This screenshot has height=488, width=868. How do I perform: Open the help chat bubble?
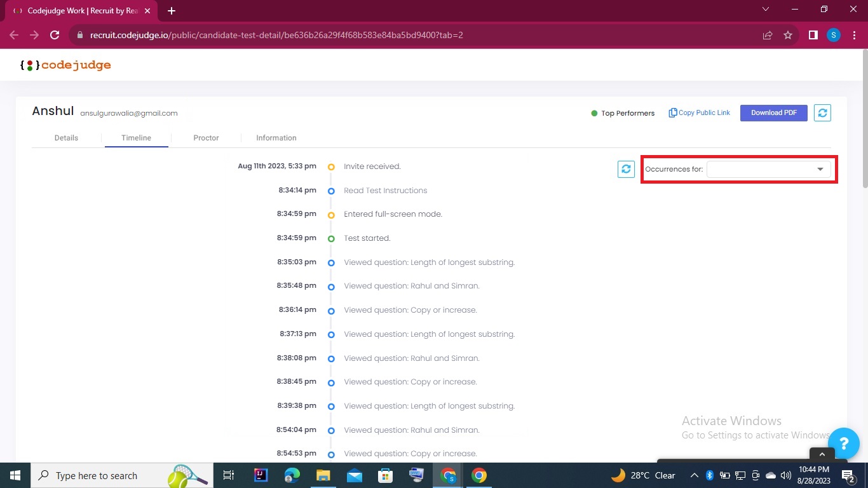[x=843, y=444]
